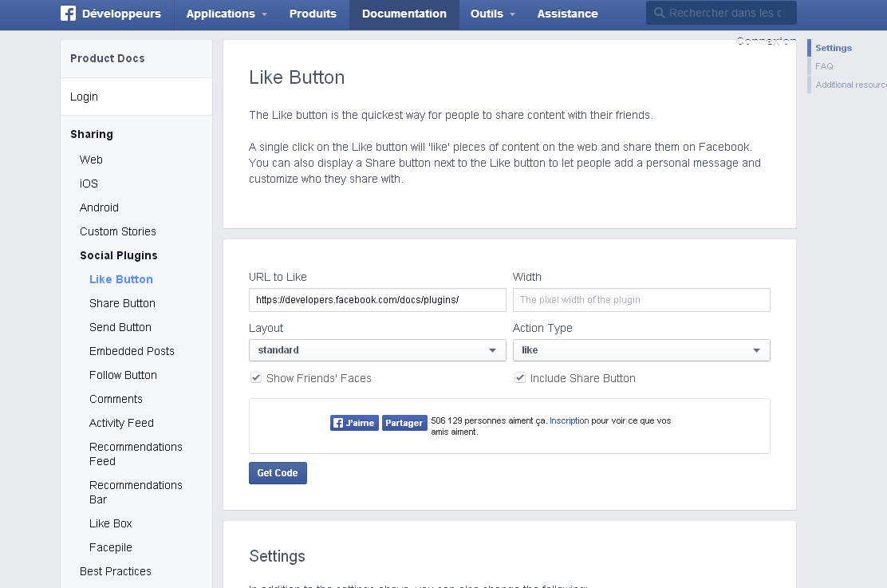The height and width of the screenshot is (588, 887).
Task: Click the Facebook icon on J'aime button
Action: tap(338, 423)
